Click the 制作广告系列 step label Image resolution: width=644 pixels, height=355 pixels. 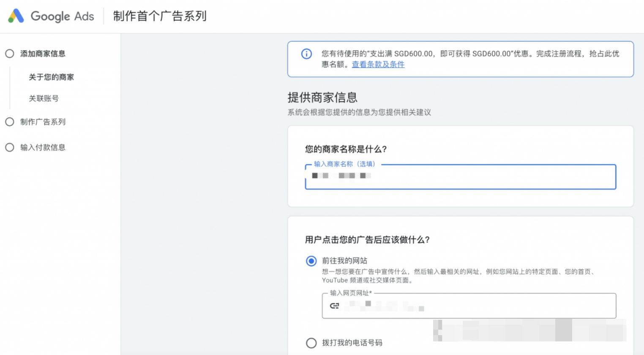(43, 122)
